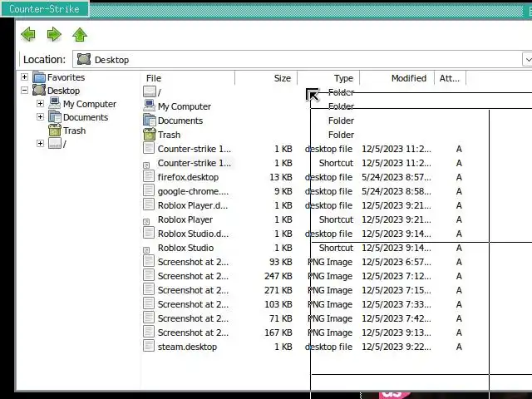Select Roblox Studio.d... file icon
532x399 pixels.
(x=149, y=233)
